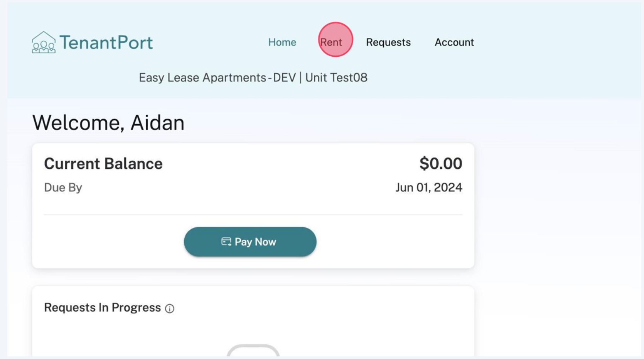Click the Jun 01, 2024 due date
The height and width of the screenshot is (359, 644).
coord(429,188)
